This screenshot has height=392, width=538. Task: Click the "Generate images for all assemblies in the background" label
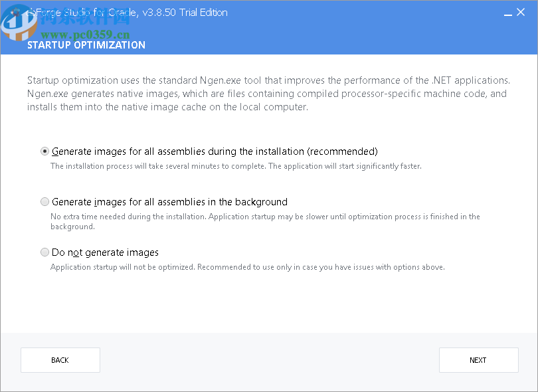click(x=169, y=201)
